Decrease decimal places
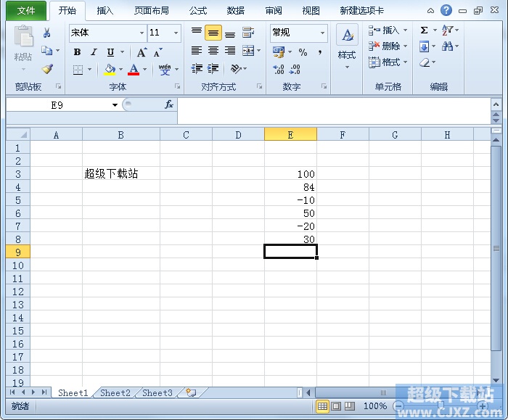508x420 pixels. tap(295, 70)
